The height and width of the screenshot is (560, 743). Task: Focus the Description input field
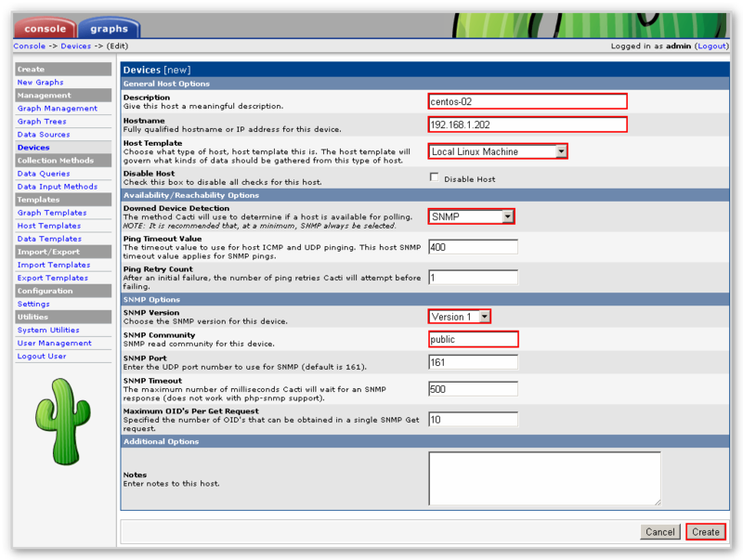528,101
